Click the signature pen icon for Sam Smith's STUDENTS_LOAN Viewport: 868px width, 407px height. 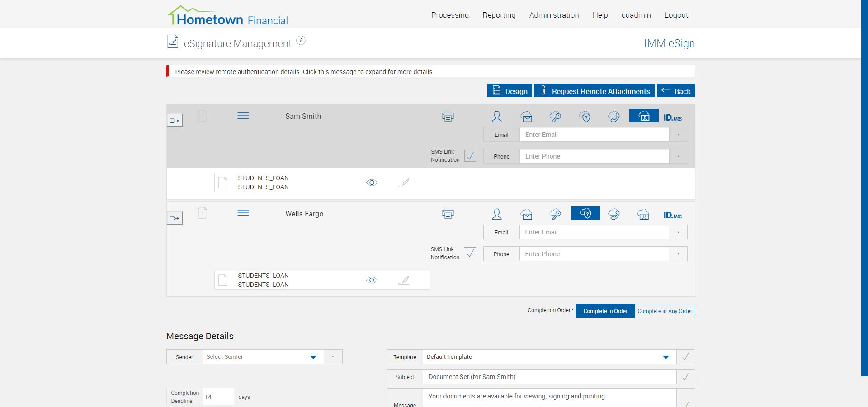[404, 182]
